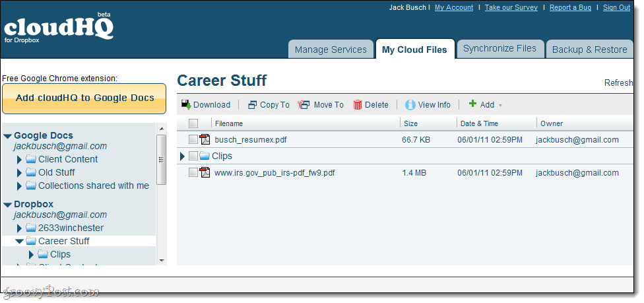Click the sidebar scrollbar thumb
Screen dimensions: 644x303
162,160
